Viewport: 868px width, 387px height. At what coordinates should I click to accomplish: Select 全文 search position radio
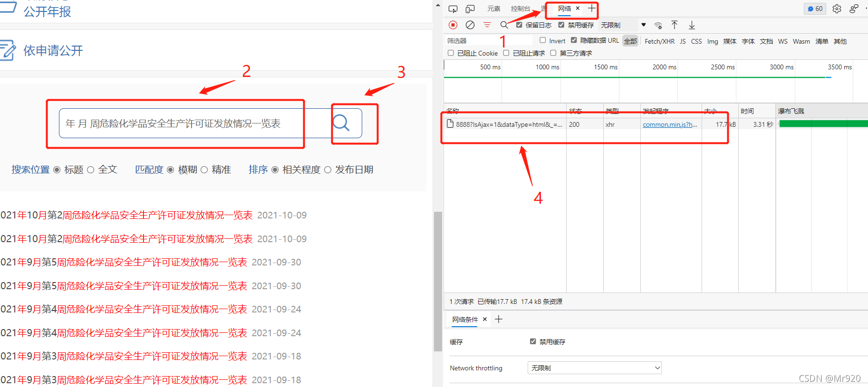coord(91,170)
